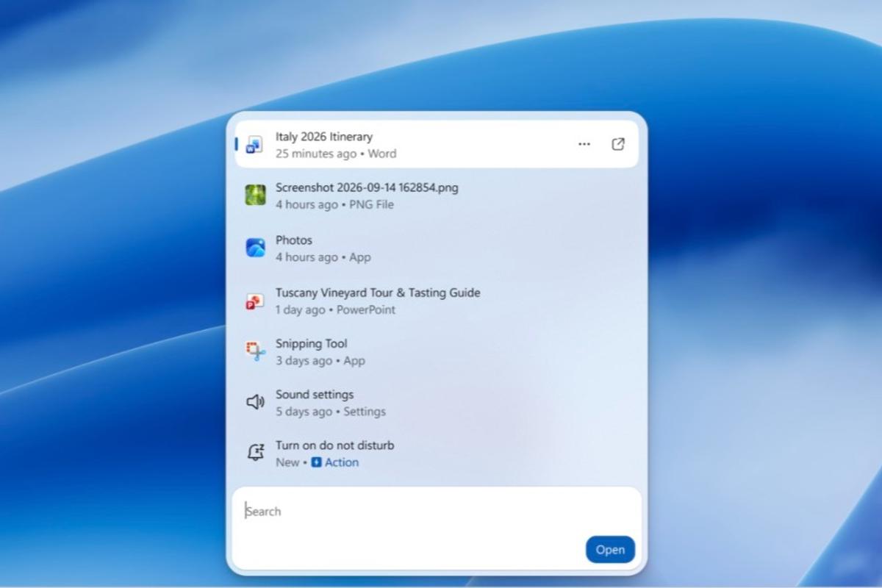Screen dimensions: 882x588
Task: Select the Snipping Tool result title
Action: pos(312,344)
